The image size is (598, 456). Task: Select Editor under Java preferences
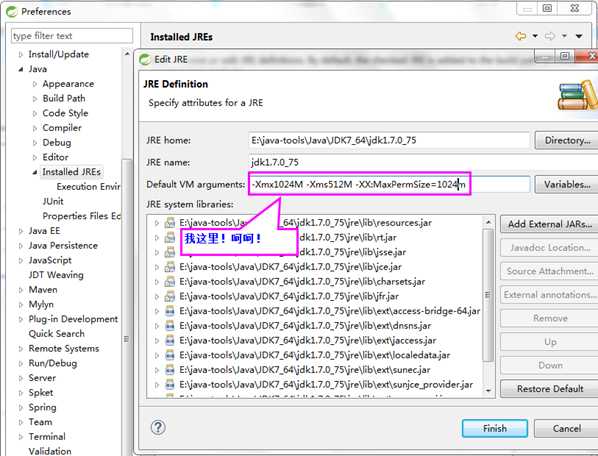tap(55, 157)
